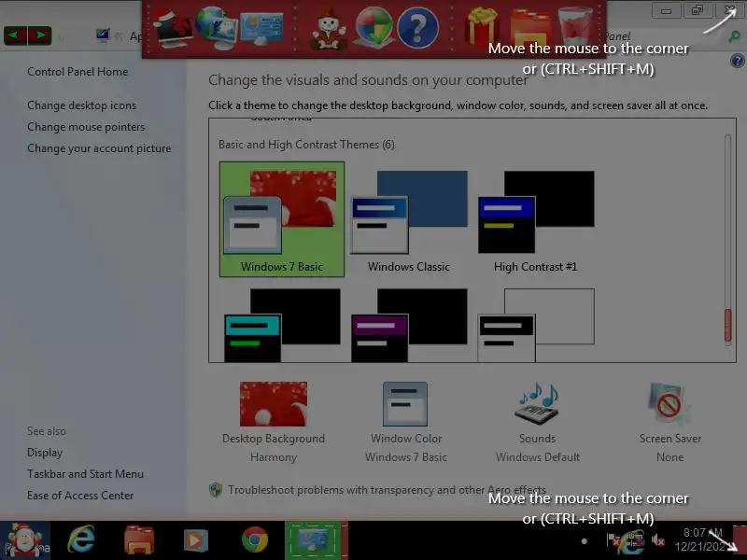Click Basic and High Contrast Themes (6) heading

306,145
